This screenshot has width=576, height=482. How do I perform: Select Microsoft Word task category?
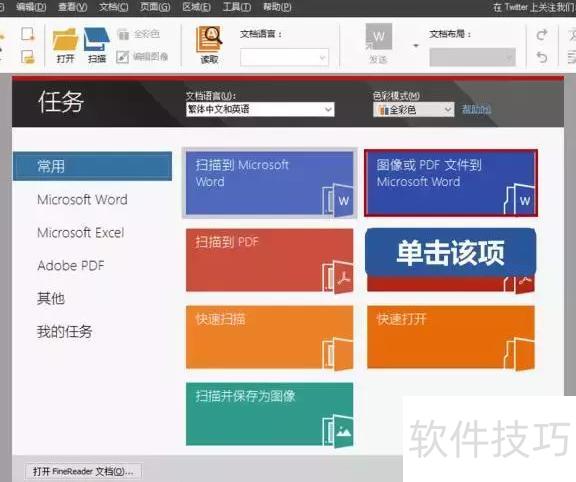coord(82,199)
